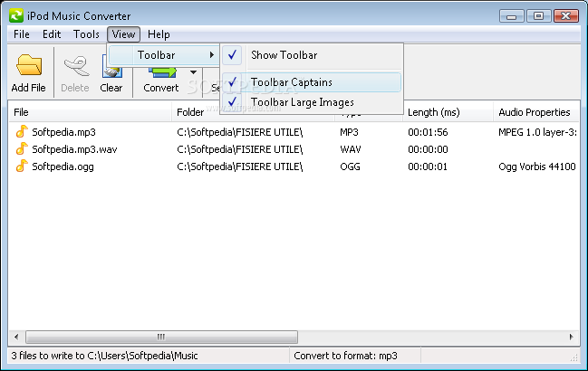Click the MP3 type cell

point(349,132)
